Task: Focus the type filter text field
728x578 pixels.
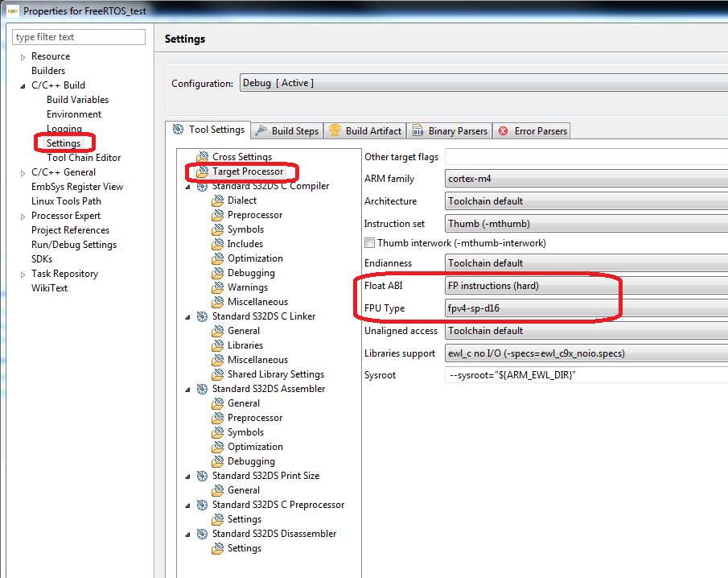Action: 79,37
